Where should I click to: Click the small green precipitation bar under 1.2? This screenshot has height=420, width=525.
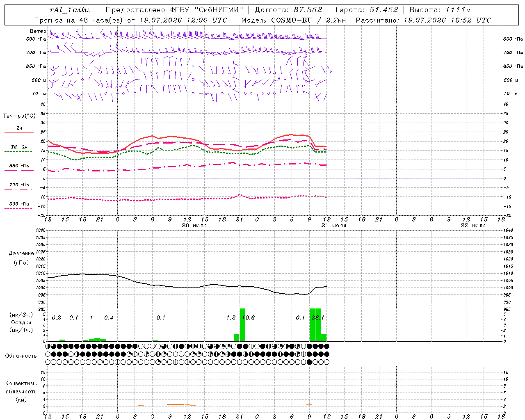point(237,337)
